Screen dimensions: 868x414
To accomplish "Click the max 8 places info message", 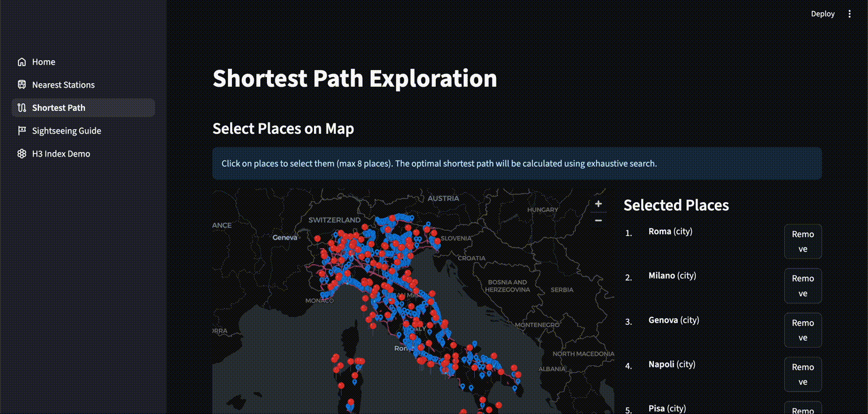I will [x=517, y=163].
